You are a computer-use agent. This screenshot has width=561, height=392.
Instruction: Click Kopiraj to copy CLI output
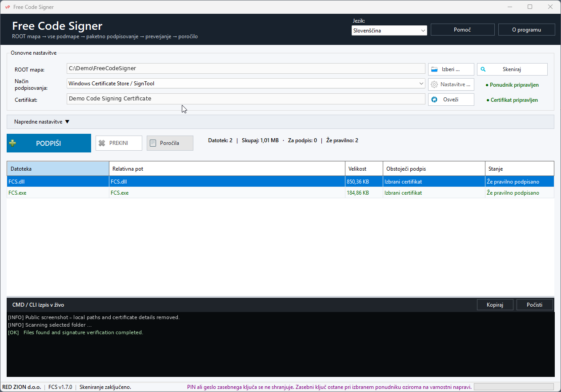pos(495,305)
